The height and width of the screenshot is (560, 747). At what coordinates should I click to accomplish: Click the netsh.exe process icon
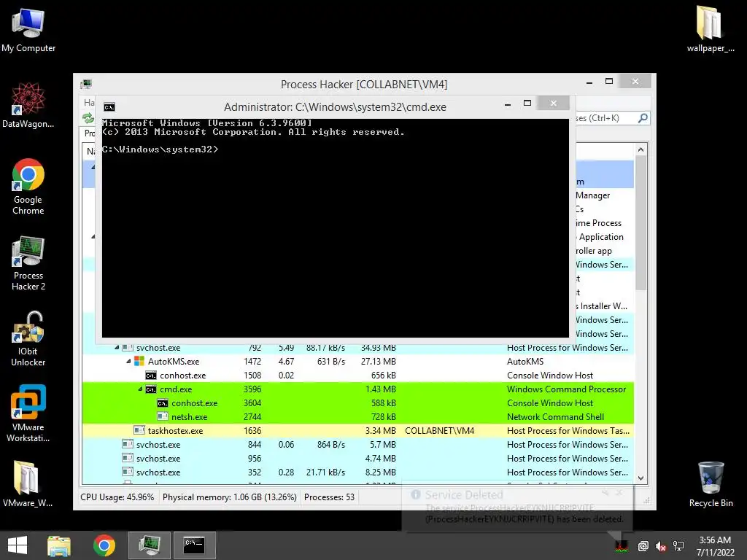(x=163, y=416)
